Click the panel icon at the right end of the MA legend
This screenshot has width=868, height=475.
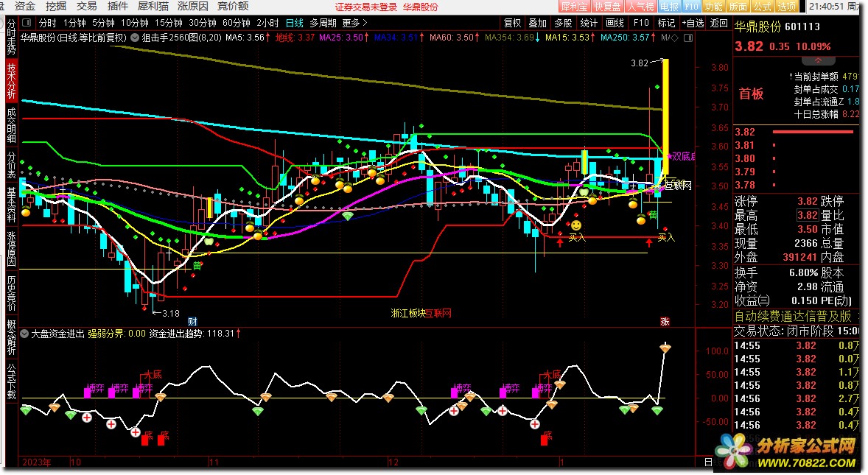[688, 38]
